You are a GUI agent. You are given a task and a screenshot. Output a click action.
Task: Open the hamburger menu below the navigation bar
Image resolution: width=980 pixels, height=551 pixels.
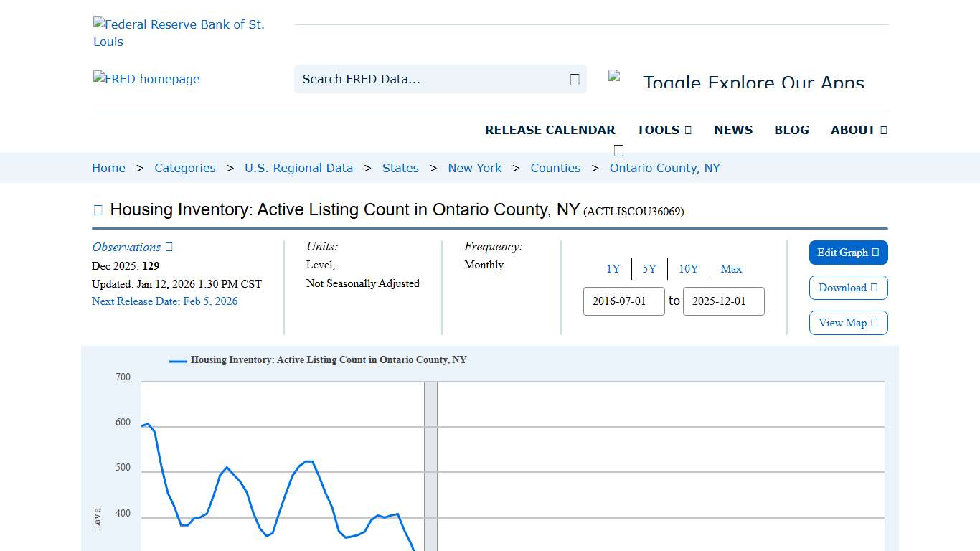[618, 150]
